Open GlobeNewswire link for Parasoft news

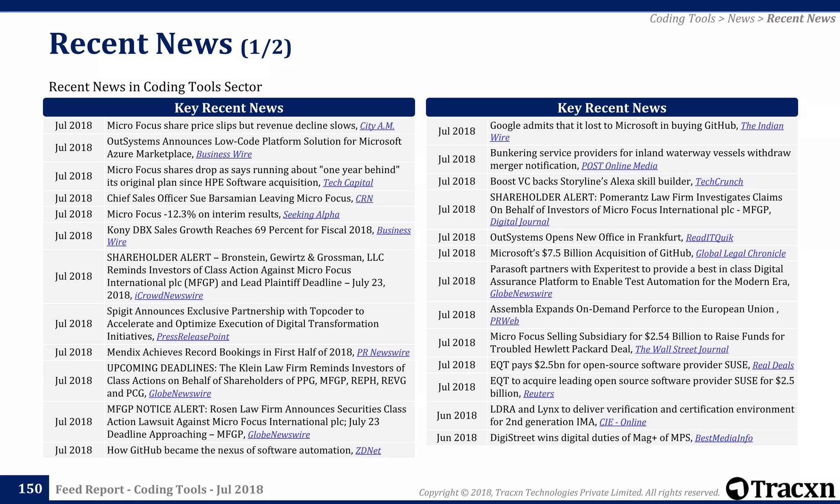(x=521, y=294)
